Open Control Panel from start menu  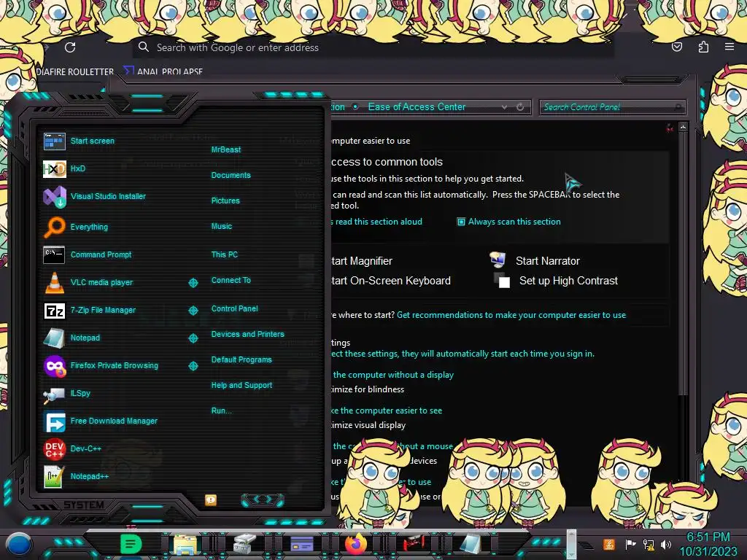[x=234, y=308]
